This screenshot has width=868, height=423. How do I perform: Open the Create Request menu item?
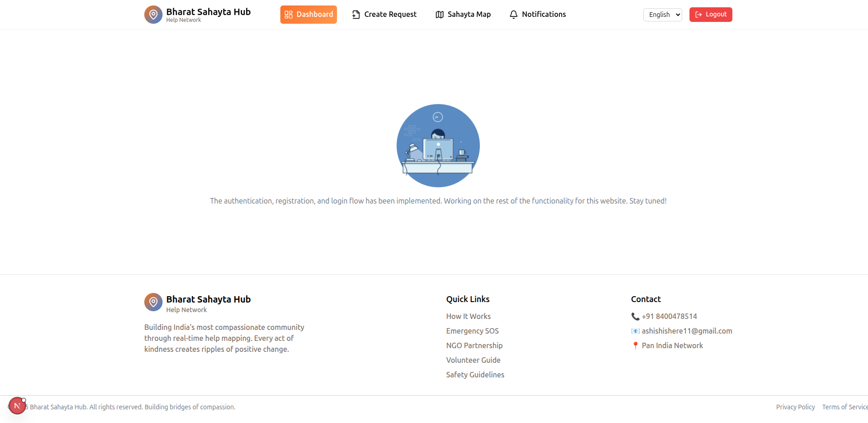pos(390,15)
